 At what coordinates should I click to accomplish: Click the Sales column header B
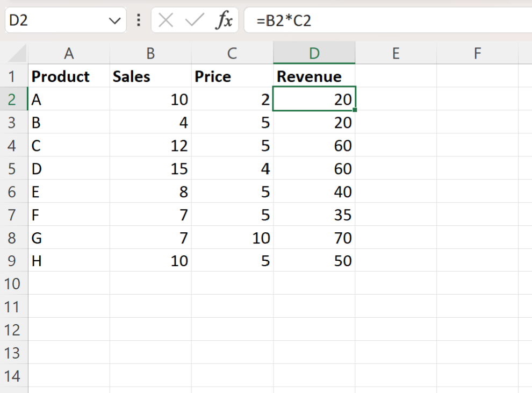150,53
